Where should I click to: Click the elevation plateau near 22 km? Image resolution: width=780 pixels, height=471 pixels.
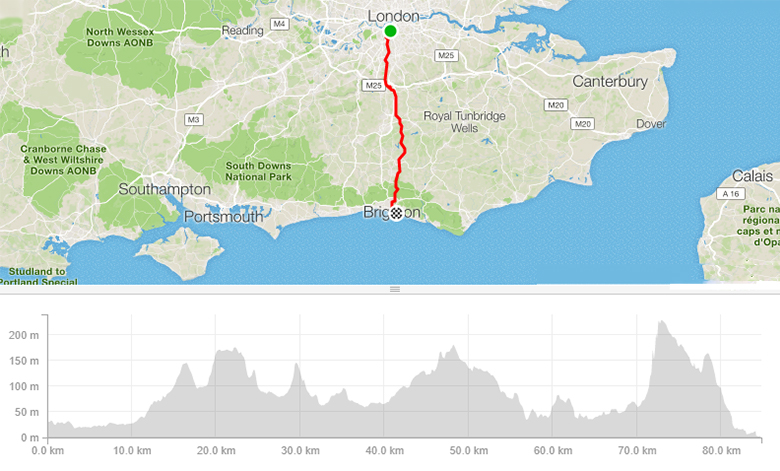pos(228,351)
